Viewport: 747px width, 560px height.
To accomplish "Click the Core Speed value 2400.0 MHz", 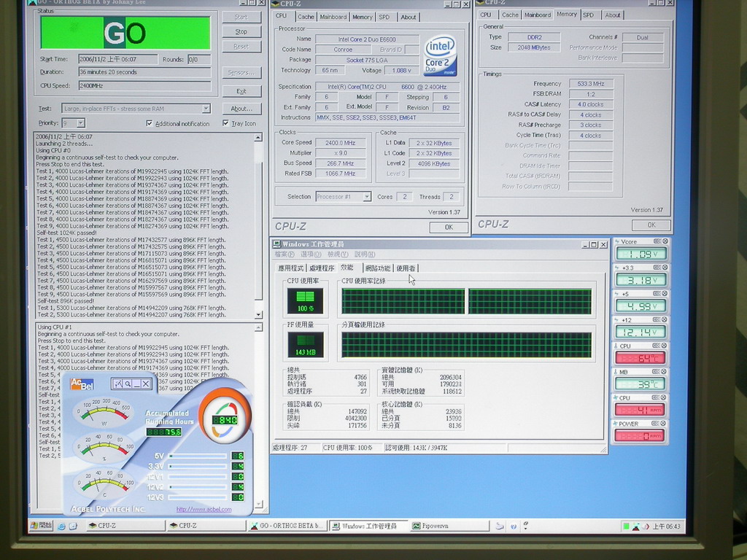I will coord(340,143).
